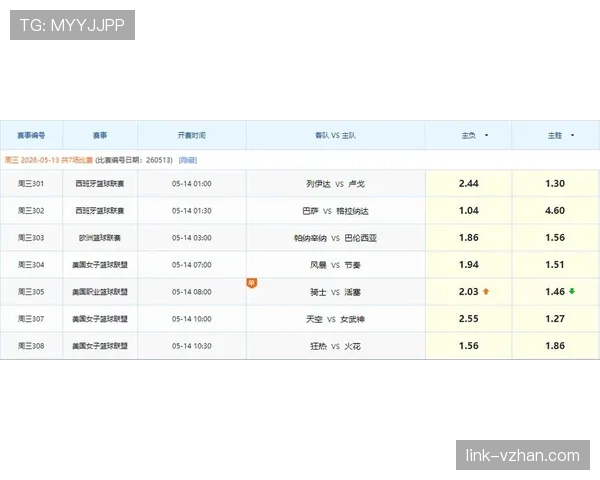This screenshot has width=600, height=480.
Task: Click the 帕纳辛纳 VS 巴伦西亚 matchup
Action: click(336, 238)
